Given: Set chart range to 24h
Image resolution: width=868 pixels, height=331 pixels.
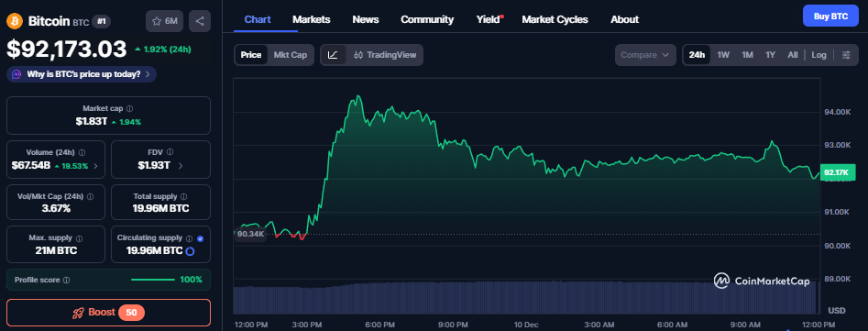Looking at the screenshot, I should [x=697, y=55].
